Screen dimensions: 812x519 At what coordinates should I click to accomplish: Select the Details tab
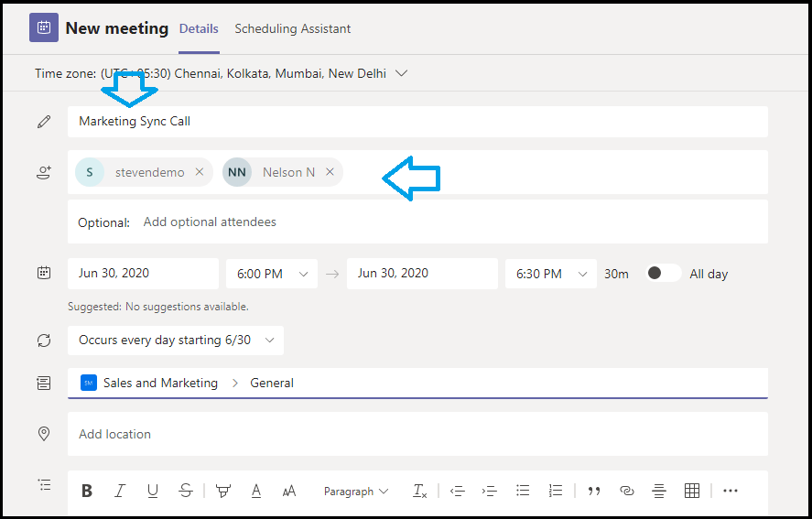pyautogui.click(x=199, y=28)
